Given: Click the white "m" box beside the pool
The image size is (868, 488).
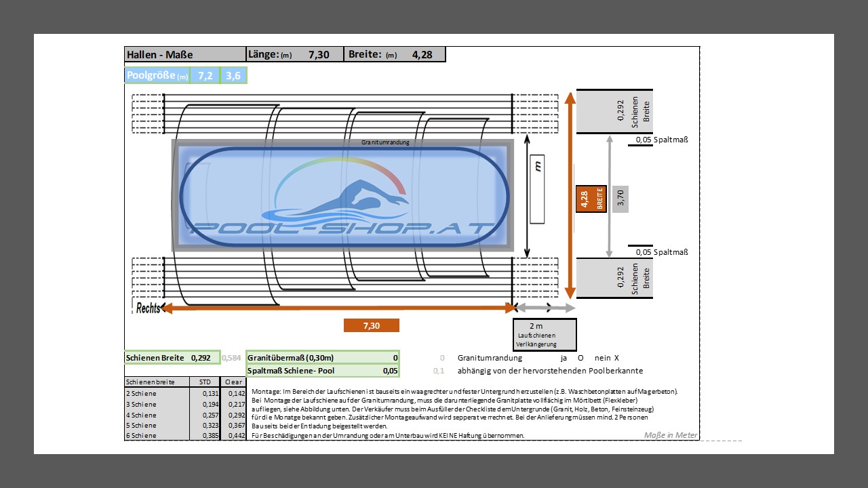Looking at the screenshot, I should click(537, 188).
